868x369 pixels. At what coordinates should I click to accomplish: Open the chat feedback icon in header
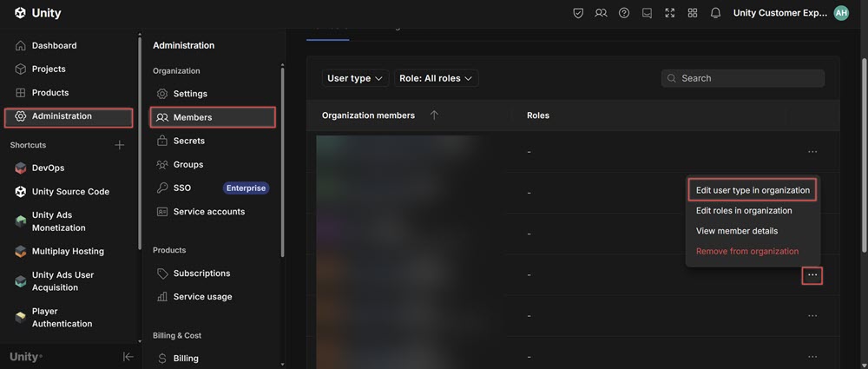click(647, 13)
